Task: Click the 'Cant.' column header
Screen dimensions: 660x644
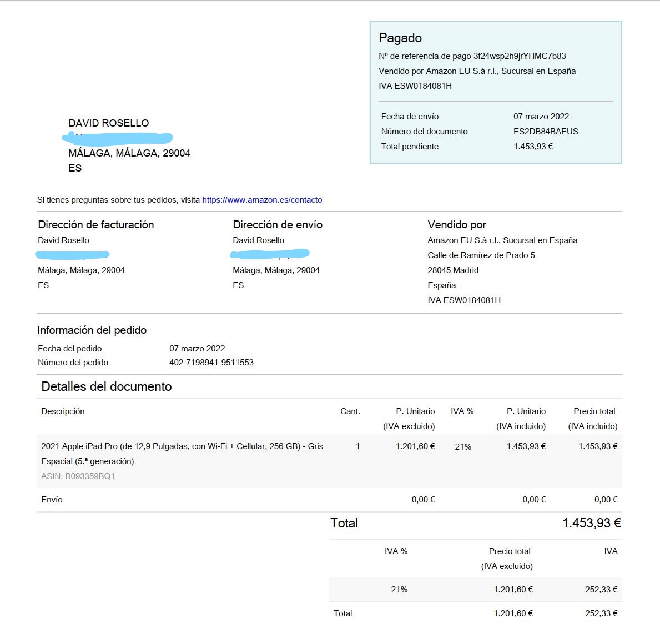Action: [x=350, y=411]
